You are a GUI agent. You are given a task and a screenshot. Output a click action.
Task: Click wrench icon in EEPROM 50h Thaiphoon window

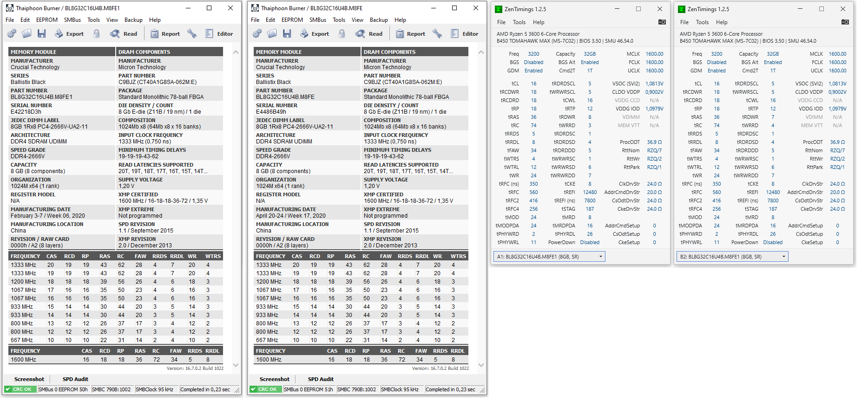[x=192, y=33]
